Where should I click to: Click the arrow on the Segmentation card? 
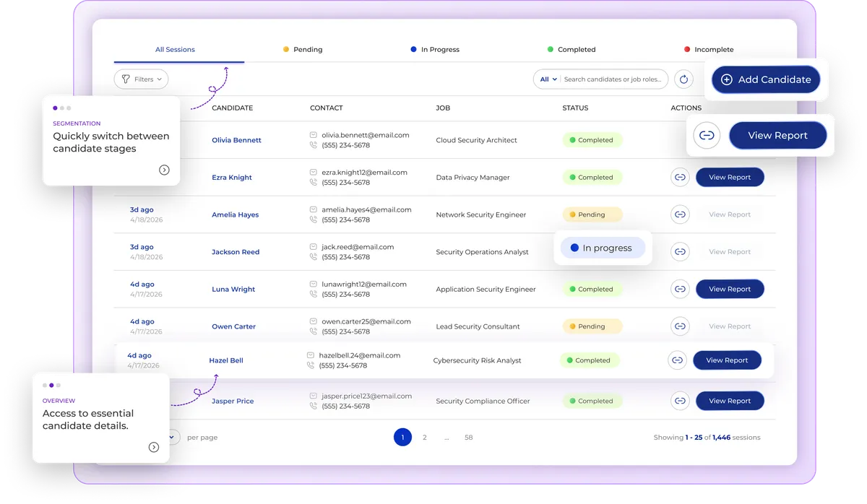[164, 170]
